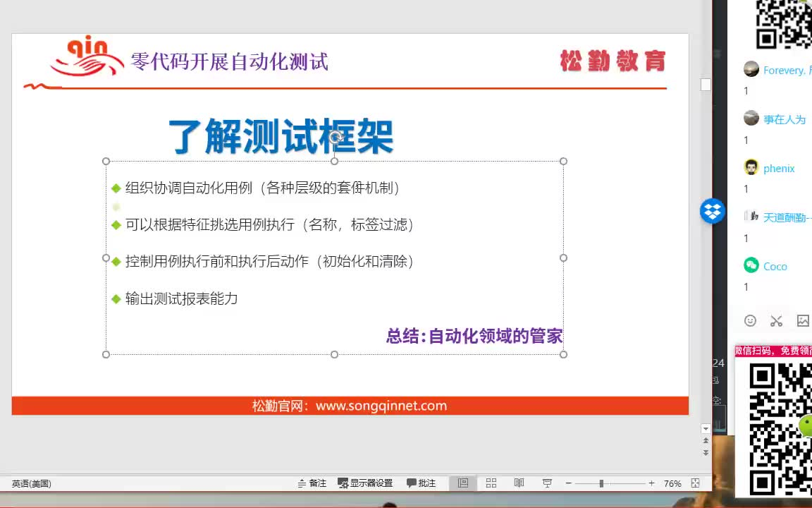Click the zoom-in plus icon
Image resolution: width=812 pixels, height=508 pixels.
(651, 484)
